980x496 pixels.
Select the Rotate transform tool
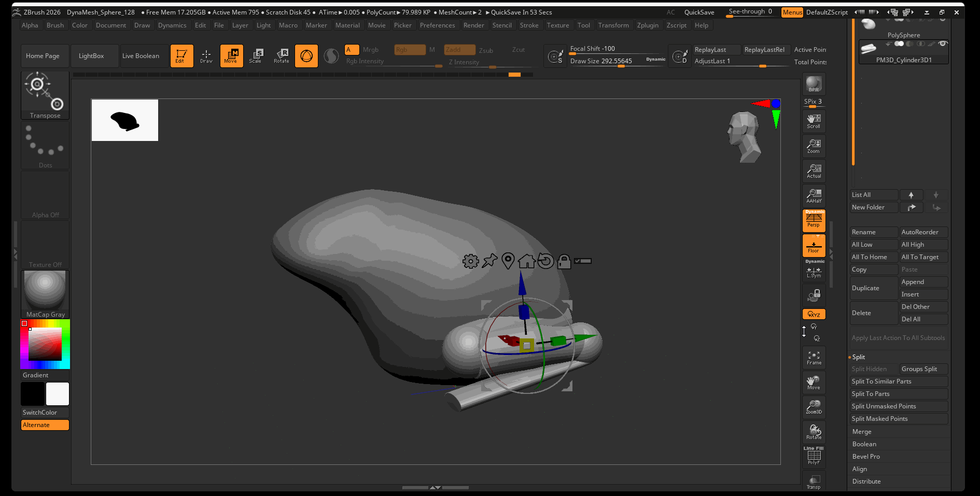[x=282, y=55]
